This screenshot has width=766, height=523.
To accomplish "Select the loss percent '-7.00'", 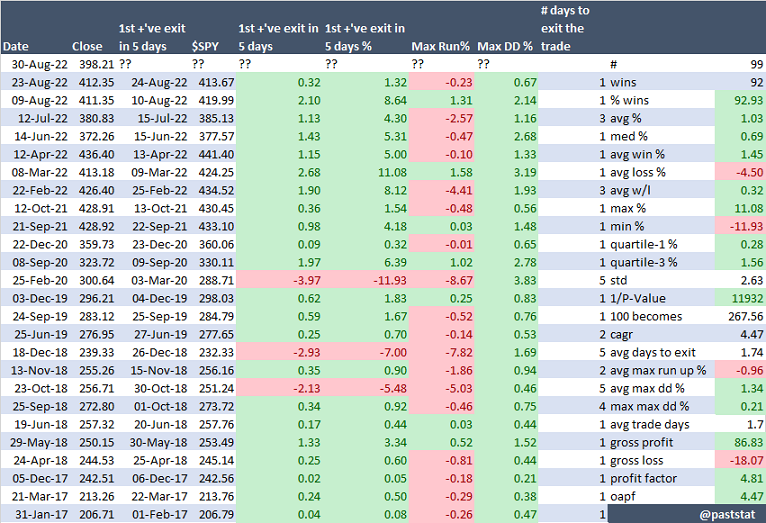I will coord(394,353).
